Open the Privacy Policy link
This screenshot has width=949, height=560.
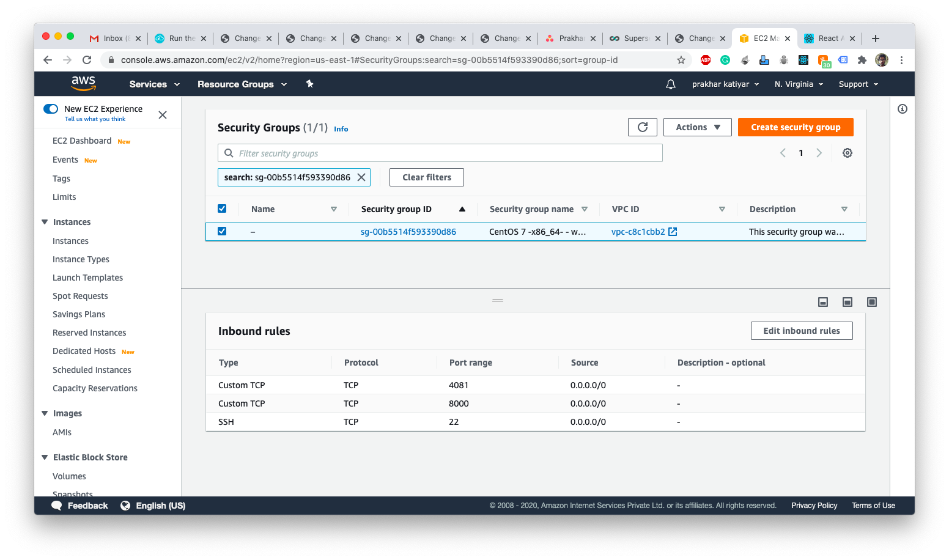(x=814, y=506)
